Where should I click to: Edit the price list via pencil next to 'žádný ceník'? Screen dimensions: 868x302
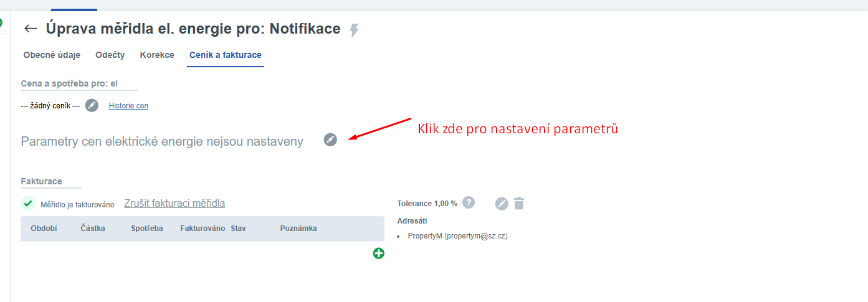[x=92, y=105]
